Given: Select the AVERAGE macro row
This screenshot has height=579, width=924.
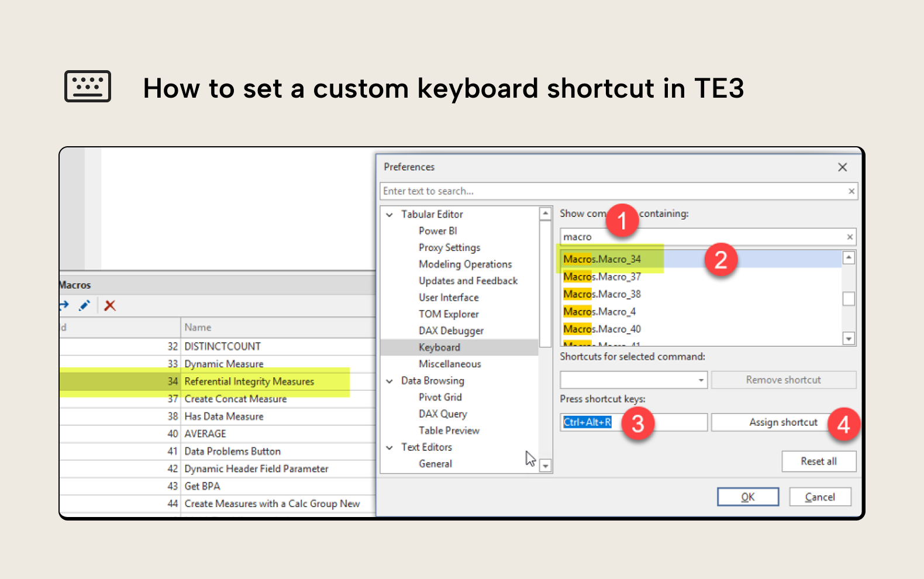Looking at the screenshot, I should (x=218, y=434).
